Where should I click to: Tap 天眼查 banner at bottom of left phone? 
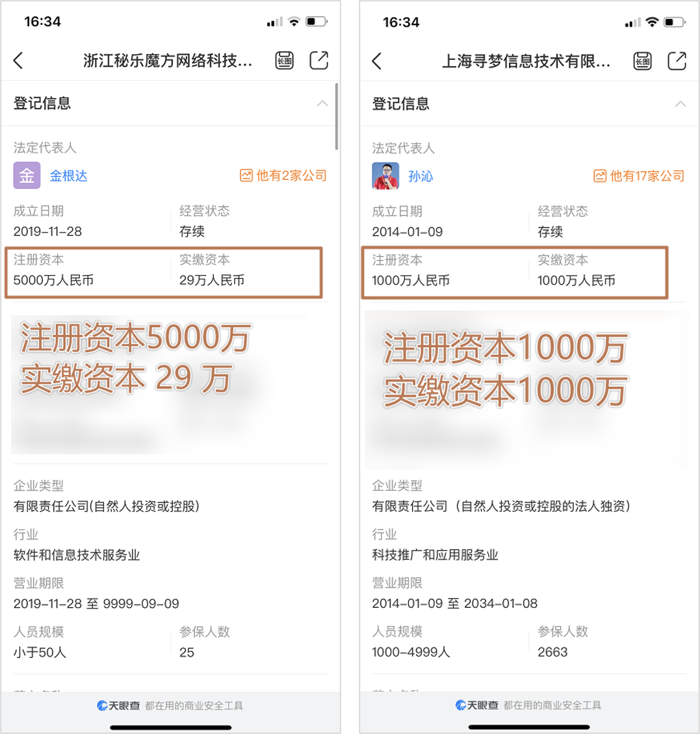[x=170, y=705]
